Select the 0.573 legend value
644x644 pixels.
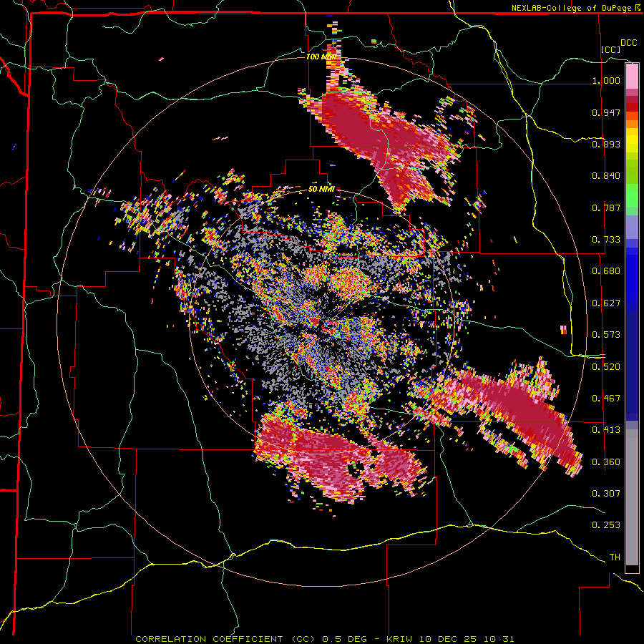606,335
